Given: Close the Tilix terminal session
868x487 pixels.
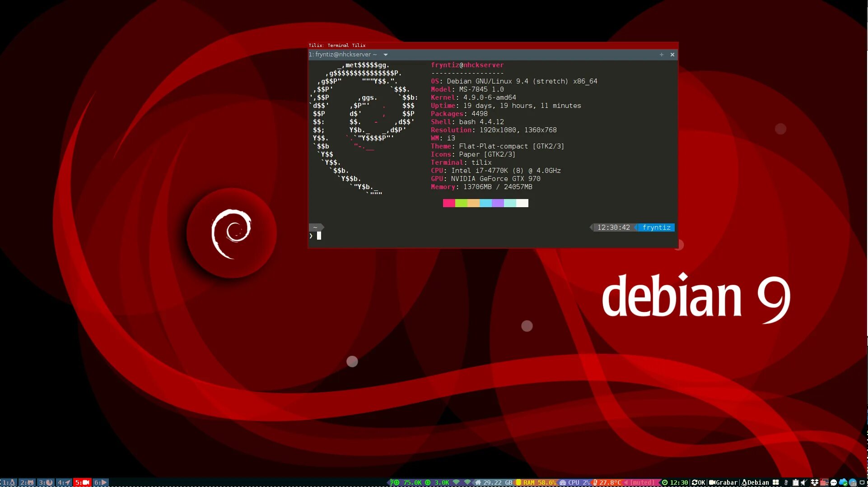Looking at the screenshot, I should click(x=672, y=55).
